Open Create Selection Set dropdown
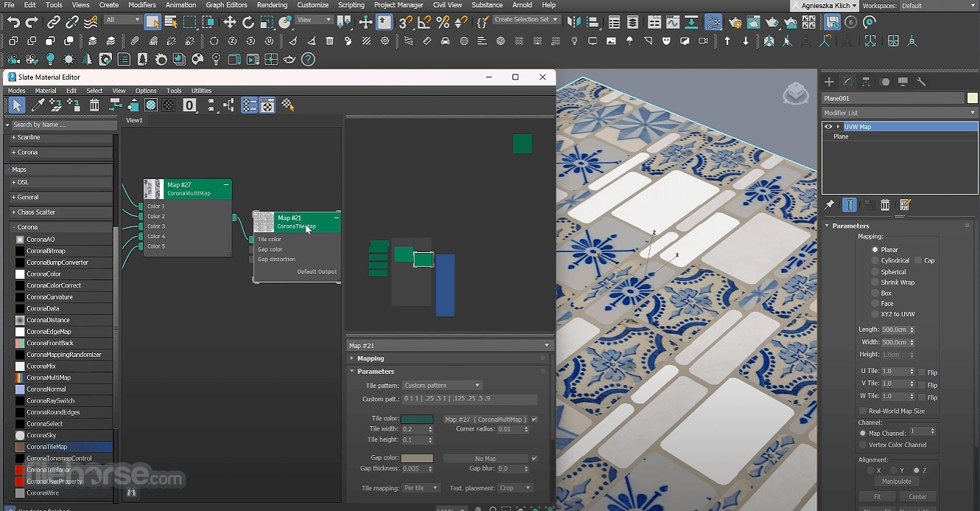This screenshot has height=511, width=980. coord(526,19)
